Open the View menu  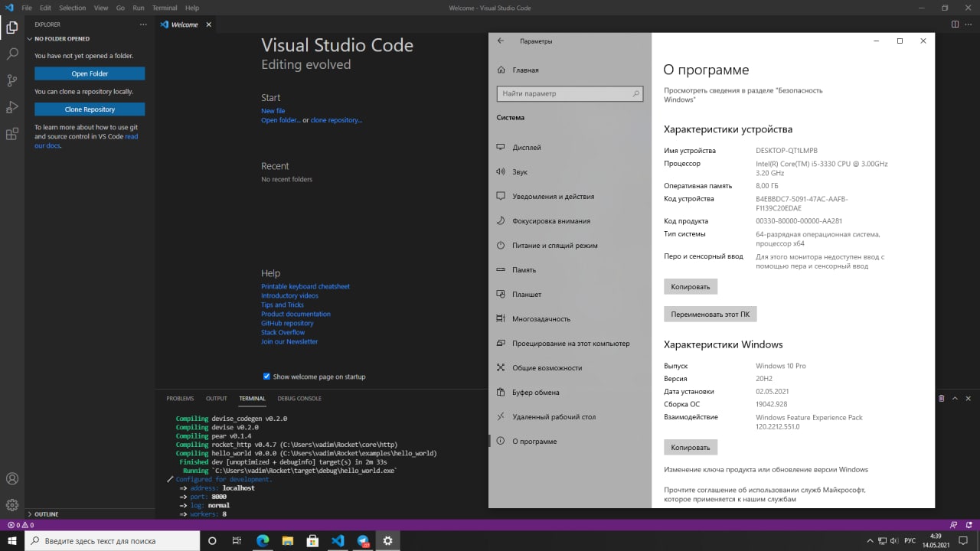(101, 8)
